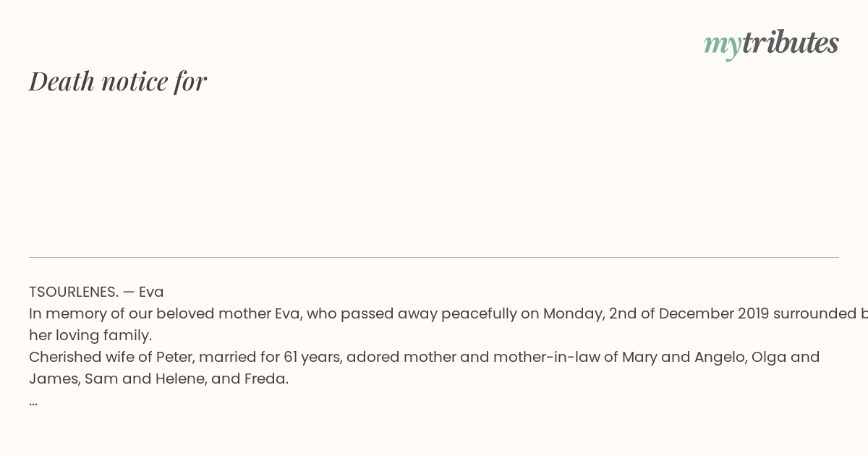This screenshot has width=868, height=456.
Task: Click the line starting "In memory of our beloved"
Action: pos(448,313)
